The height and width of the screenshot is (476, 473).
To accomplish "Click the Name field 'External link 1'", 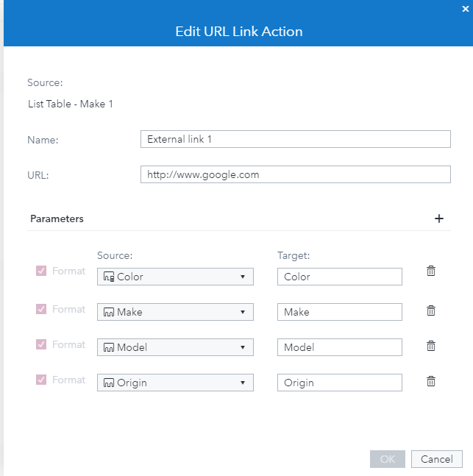I will point(295,139).
